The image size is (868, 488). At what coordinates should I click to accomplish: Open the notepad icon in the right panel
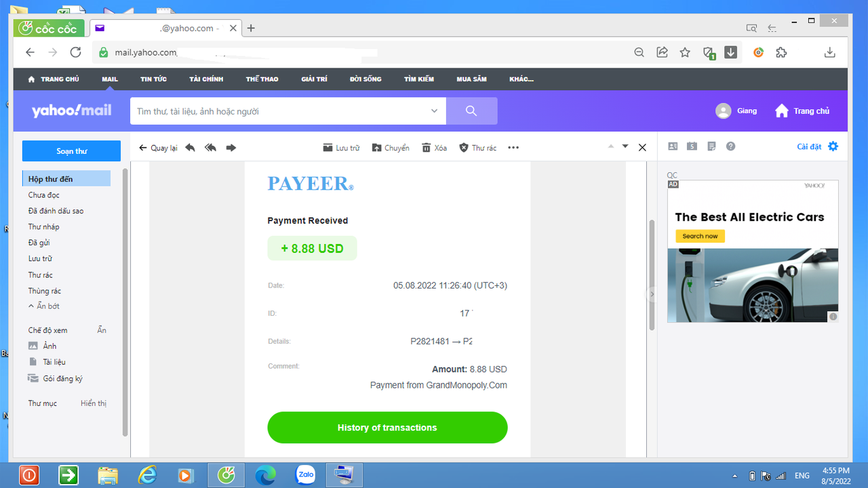pyautogui.click(x=711, y=146)
